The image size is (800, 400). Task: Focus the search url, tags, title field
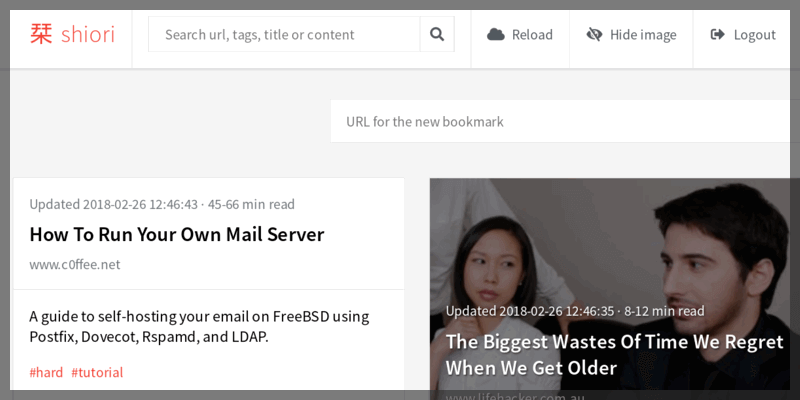(x=284, y=35)
